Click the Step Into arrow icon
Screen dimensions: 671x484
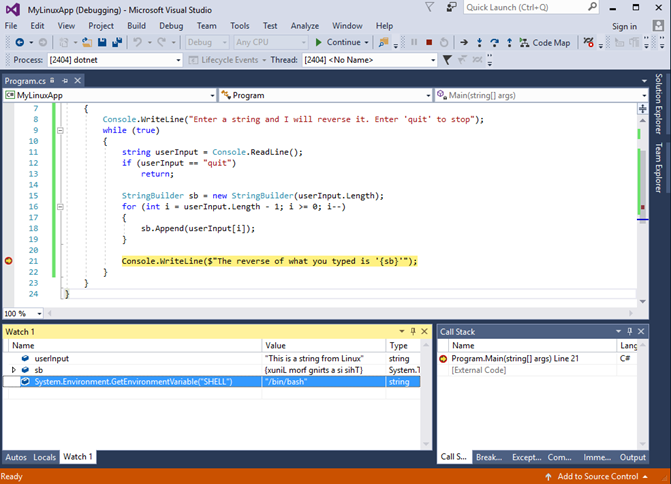[481, 42]
